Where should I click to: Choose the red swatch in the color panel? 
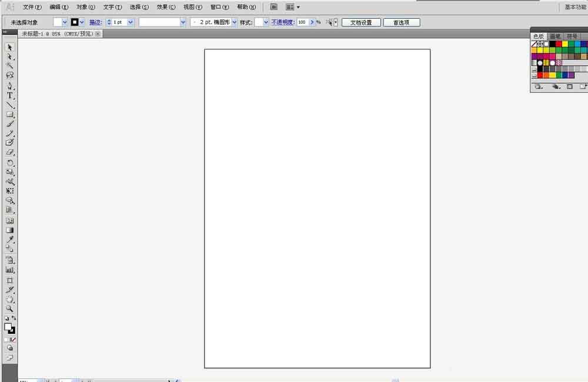coord(559,44)
